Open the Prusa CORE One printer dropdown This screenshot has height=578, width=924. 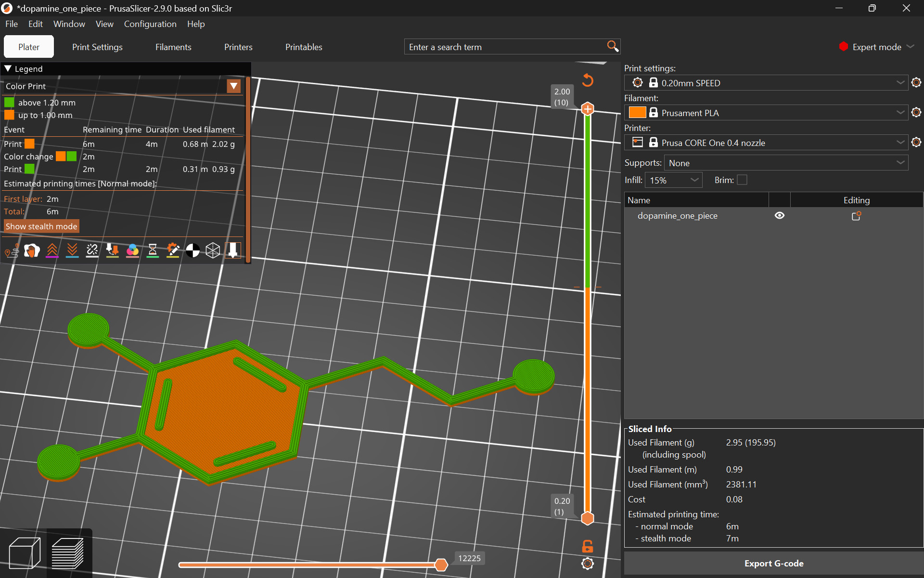click(766, 143)
